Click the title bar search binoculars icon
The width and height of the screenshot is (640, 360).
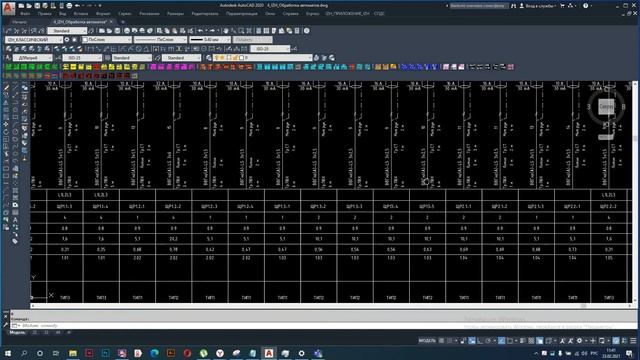pyautogui.click(x=513, y=6)
